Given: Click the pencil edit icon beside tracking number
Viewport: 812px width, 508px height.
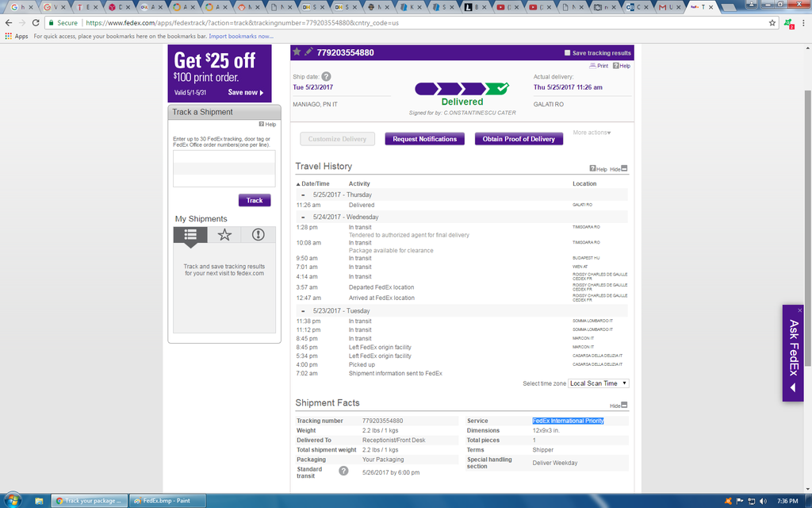Looking at the screenshot, I should (308, 52).
